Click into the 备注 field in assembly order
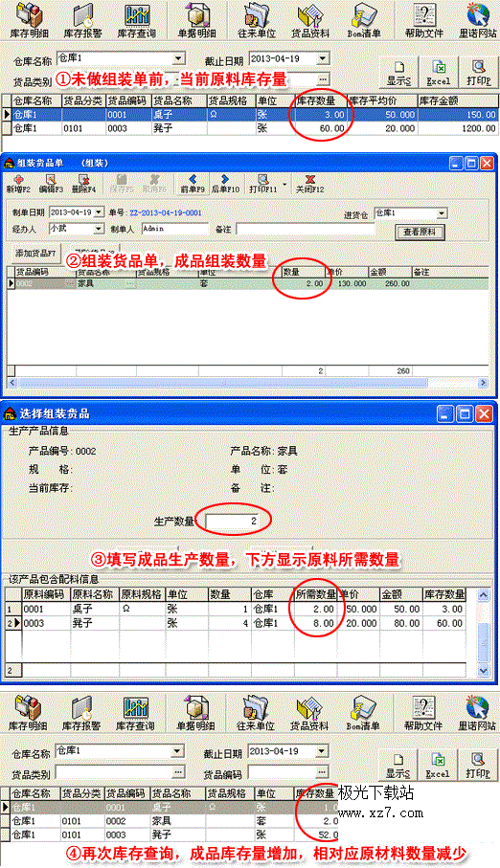 click(x=306, y=229)
